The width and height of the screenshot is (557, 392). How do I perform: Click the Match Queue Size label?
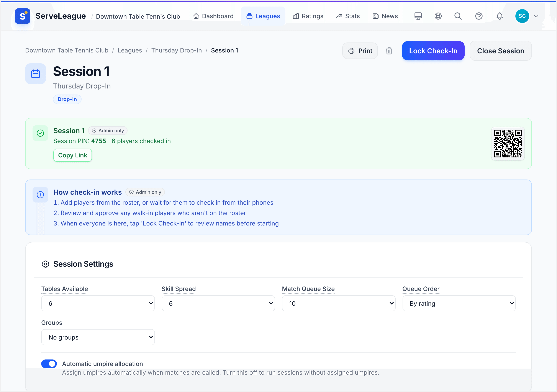308,289
